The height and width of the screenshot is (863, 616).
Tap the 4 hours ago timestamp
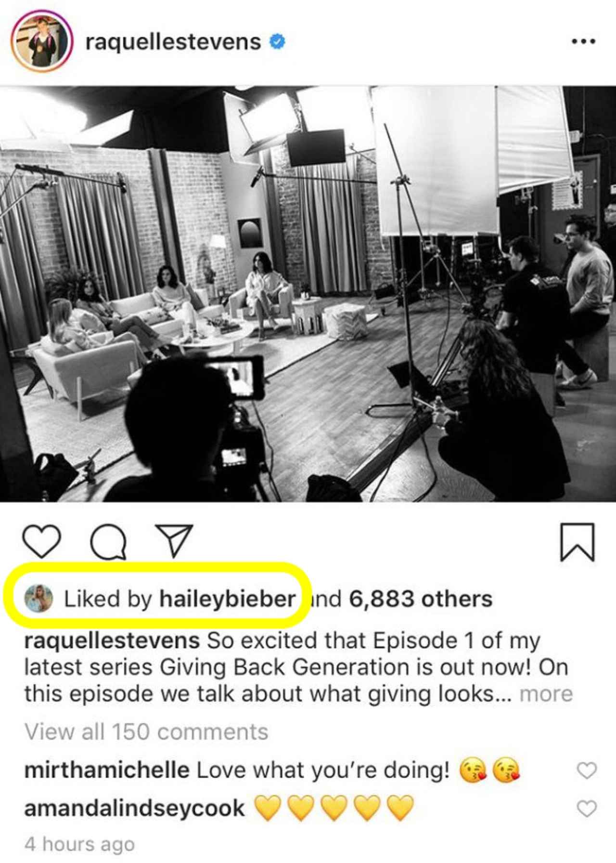[x=79, y=844]
